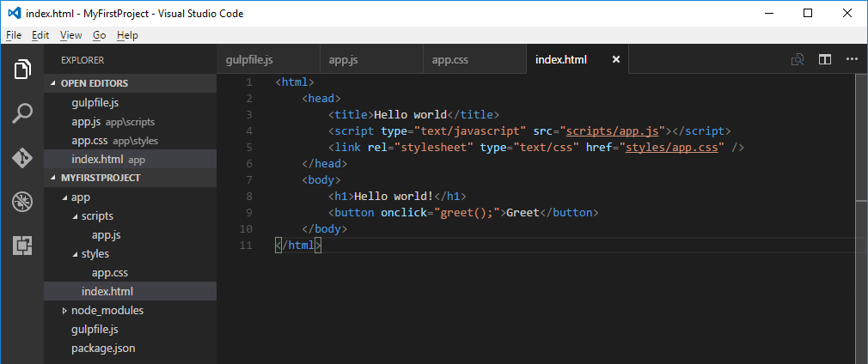Image resolution: width=868 pixels, height=364 pixels.
Task: Switch to the gulpfile.js tab
Action: point(268,60)
